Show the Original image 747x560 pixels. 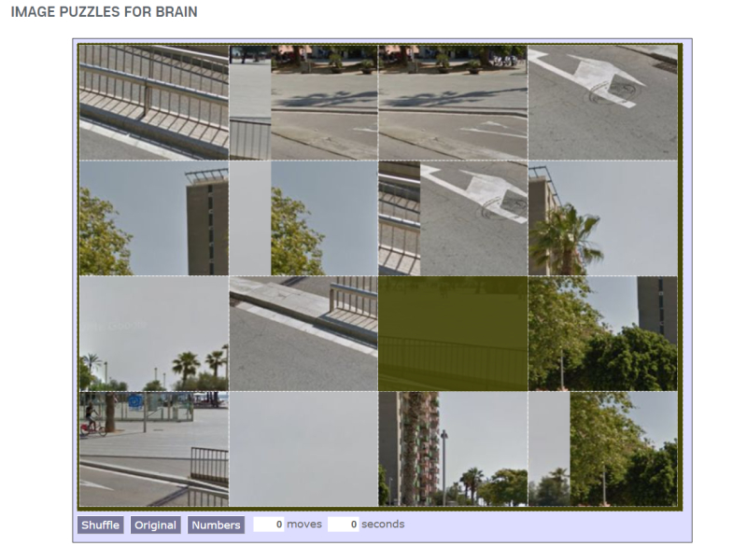(155, 525)
